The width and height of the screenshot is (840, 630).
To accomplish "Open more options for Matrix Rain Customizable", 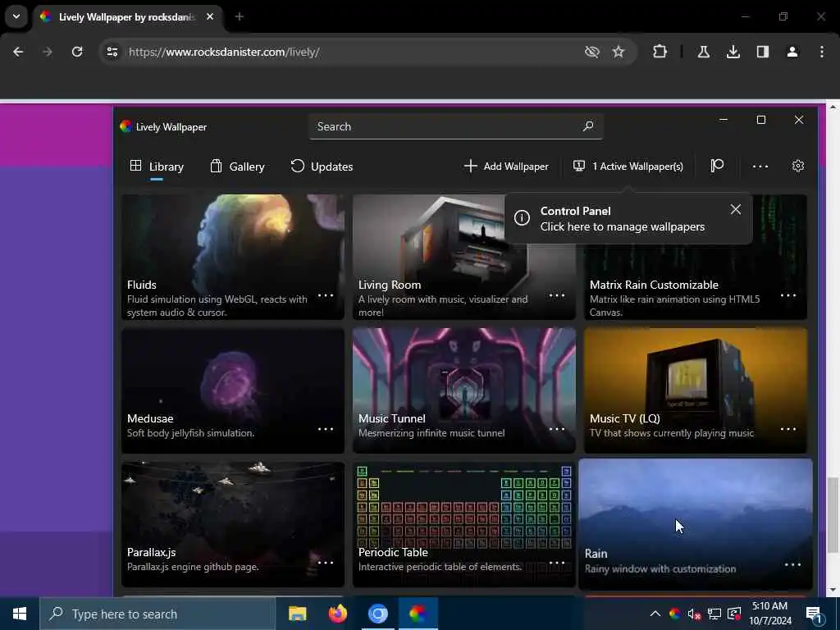I will [788, 295].
